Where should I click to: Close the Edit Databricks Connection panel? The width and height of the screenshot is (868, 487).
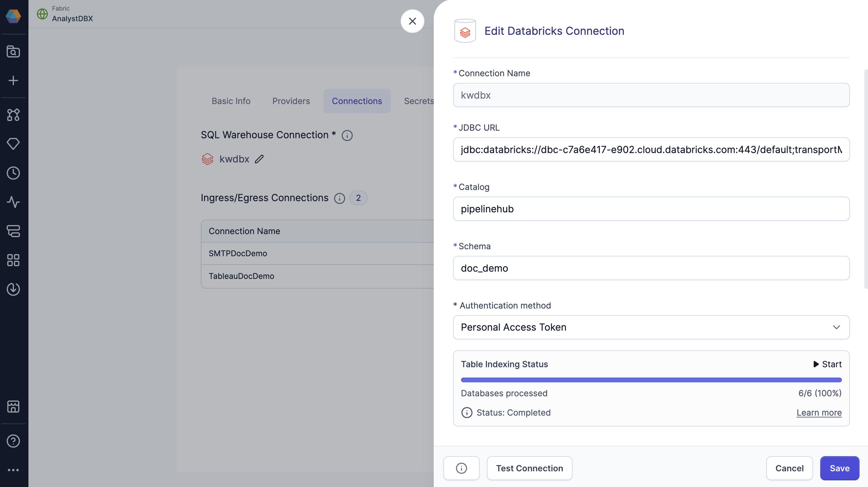(412, 21)
